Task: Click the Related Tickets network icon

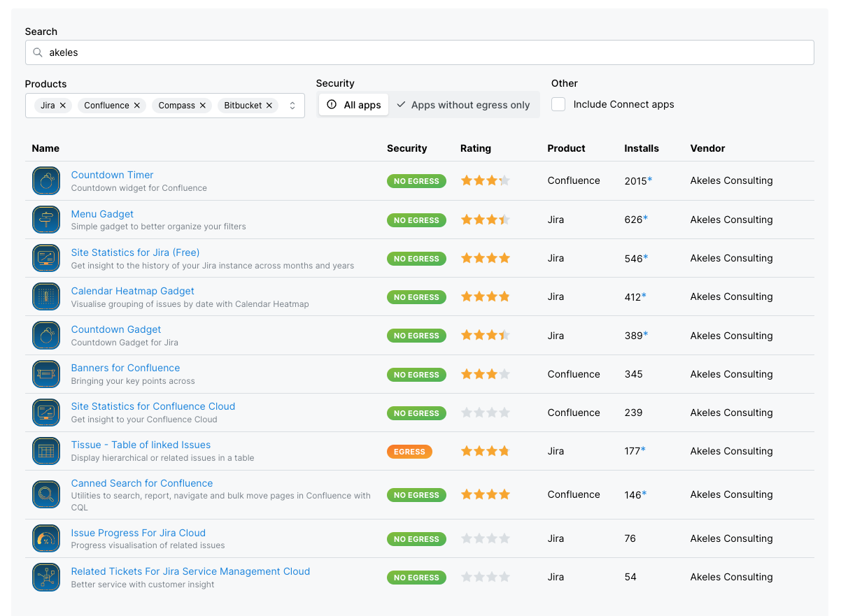Action: point(46,577)
